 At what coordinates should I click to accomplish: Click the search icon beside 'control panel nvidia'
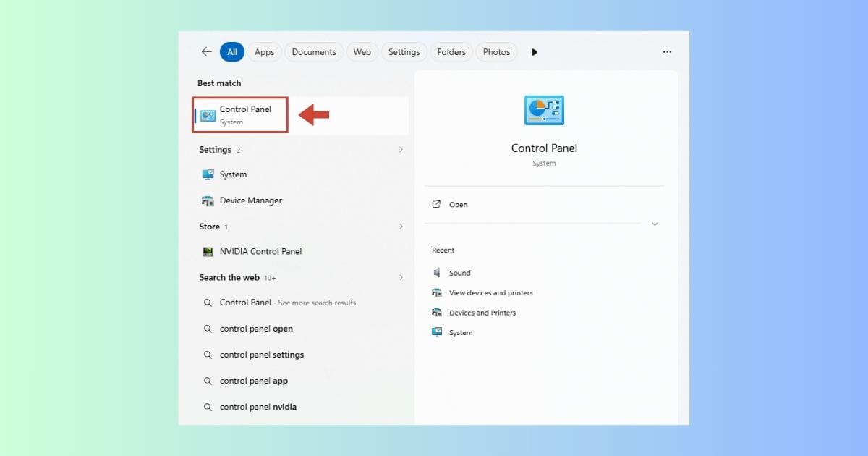click(208, 407)
